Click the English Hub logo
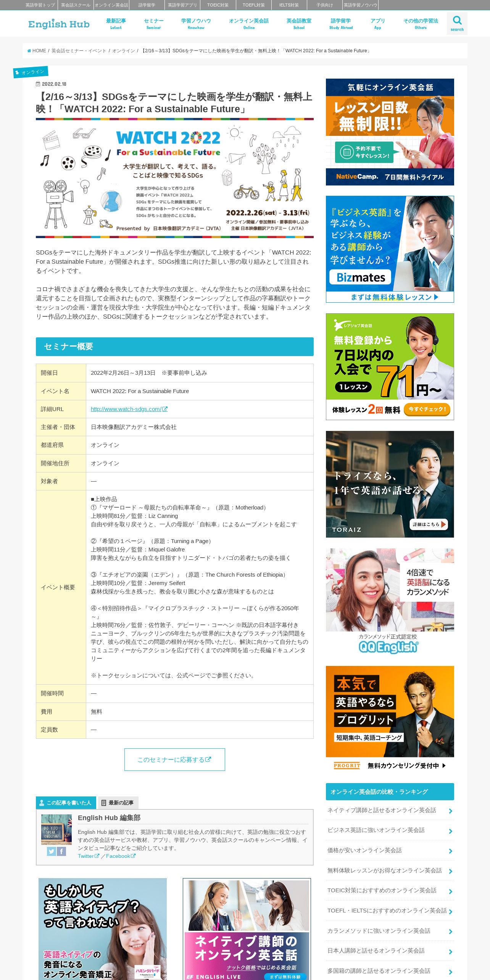 coord(59,24)
